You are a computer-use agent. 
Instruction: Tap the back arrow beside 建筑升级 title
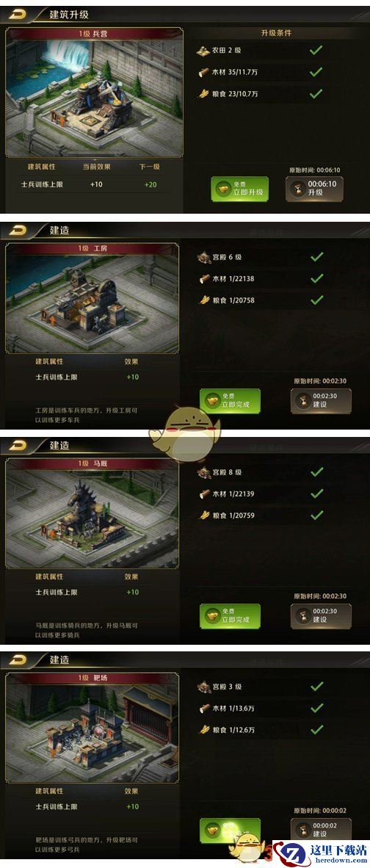(x=19, y=15)
